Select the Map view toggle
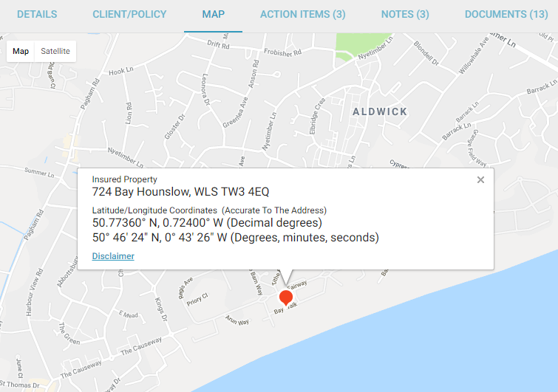Viewport: 558px width, 392px height. pyautogui.click(x=21, y=51)
